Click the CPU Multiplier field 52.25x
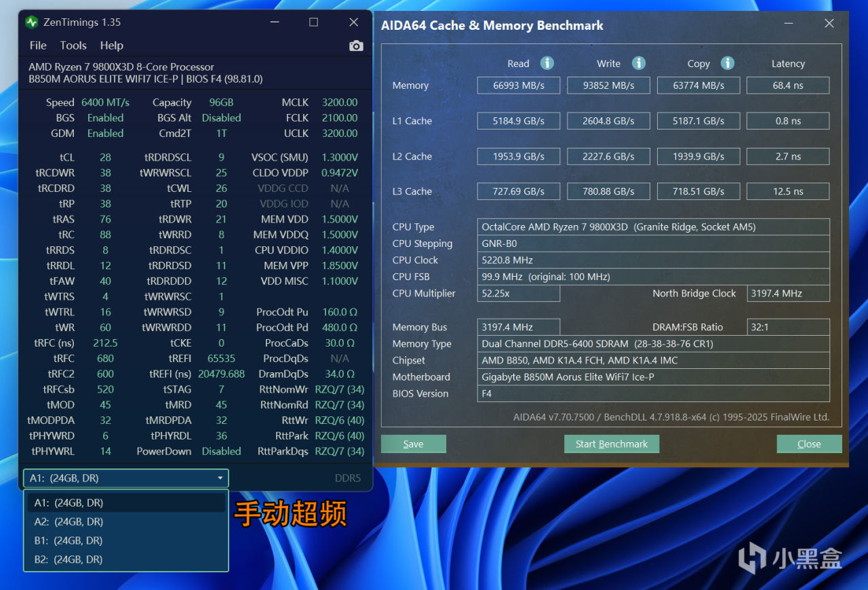The image size is (868, 590). coord(519,293)
